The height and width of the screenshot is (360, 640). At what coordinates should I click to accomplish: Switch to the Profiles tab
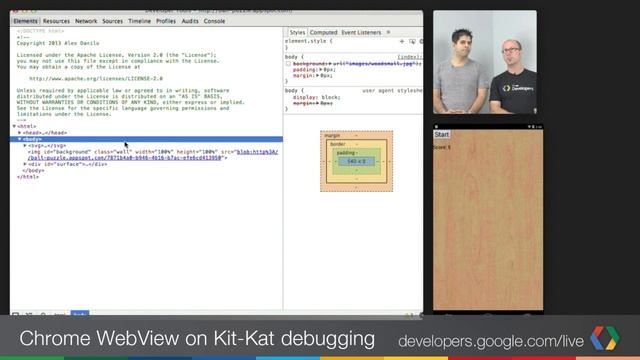(x=166, y=21)
